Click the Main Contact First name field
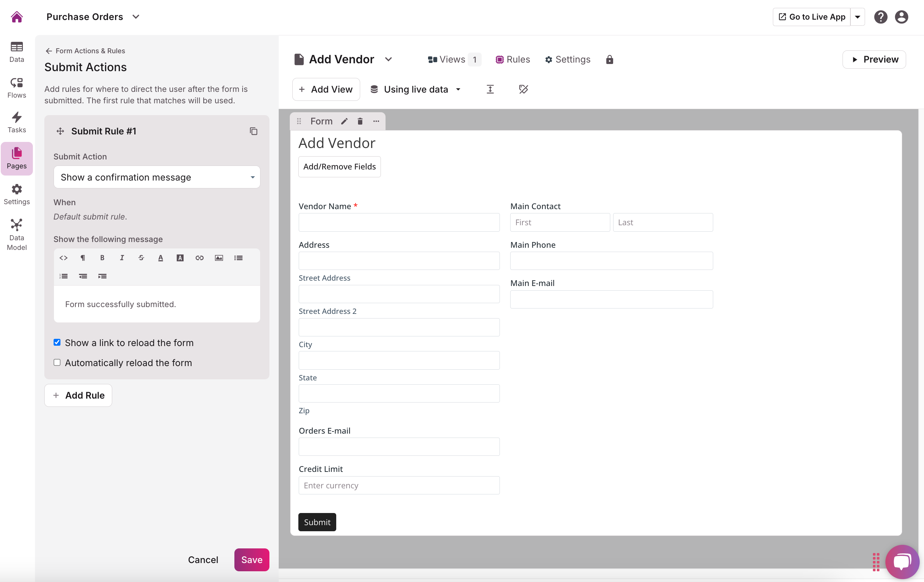Screen dimensions: 924x582 [x=560, y=222]
